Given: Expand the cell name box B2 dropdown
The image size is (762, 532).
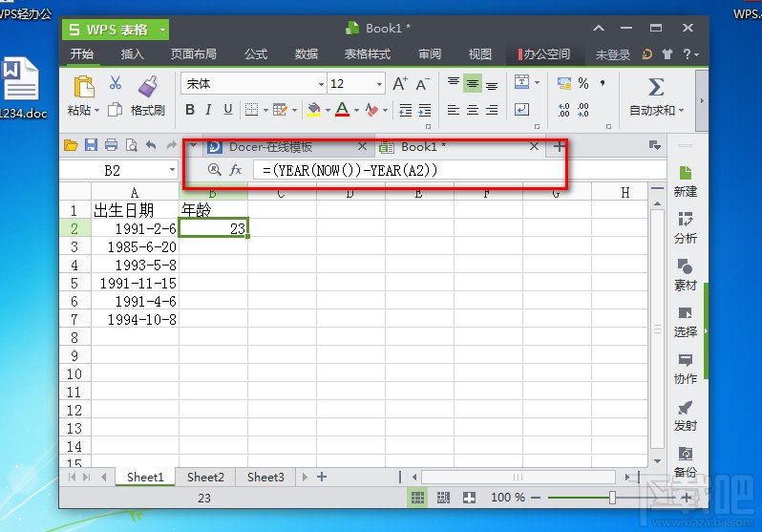Looking at the screenshot, I should (172, 170).
